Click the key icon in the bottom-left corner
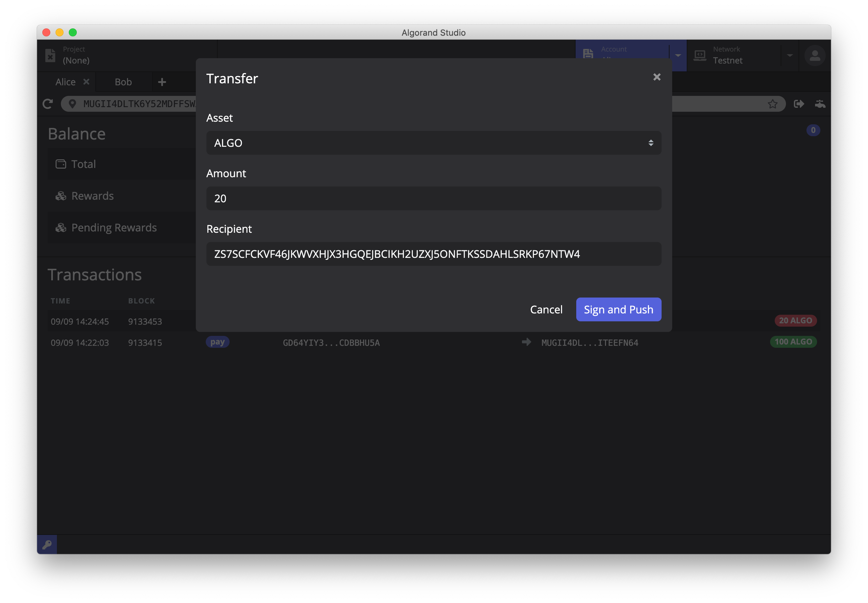 tap(47, 544)
